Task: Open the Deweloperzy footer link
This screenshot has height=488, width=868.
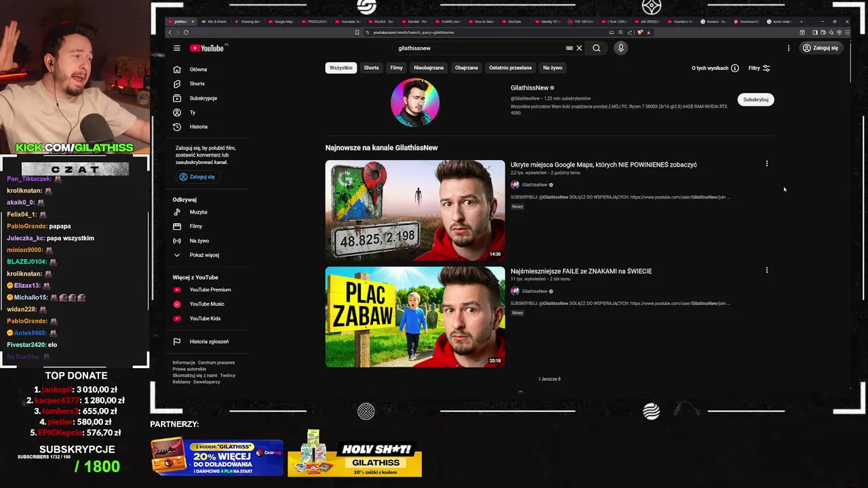Action: 207,382
